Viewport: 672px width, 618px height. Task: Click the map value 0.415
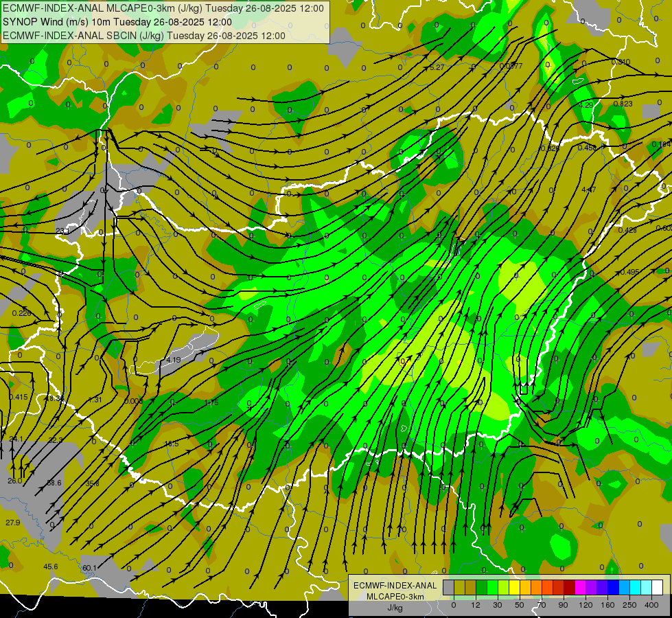[x=18, y=397]
